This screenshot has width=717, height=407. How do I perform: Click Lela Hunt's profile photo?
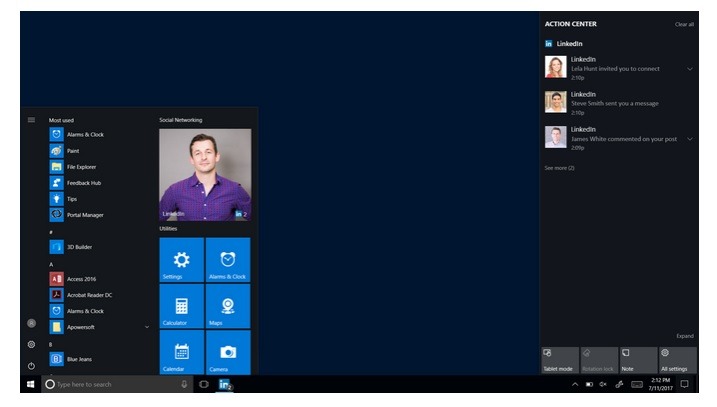tap(556, 67)
